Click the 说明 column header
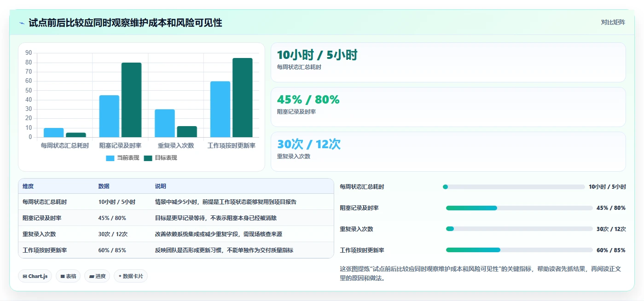The height and width of the screenshot is (301, 644). pos(161,186)
